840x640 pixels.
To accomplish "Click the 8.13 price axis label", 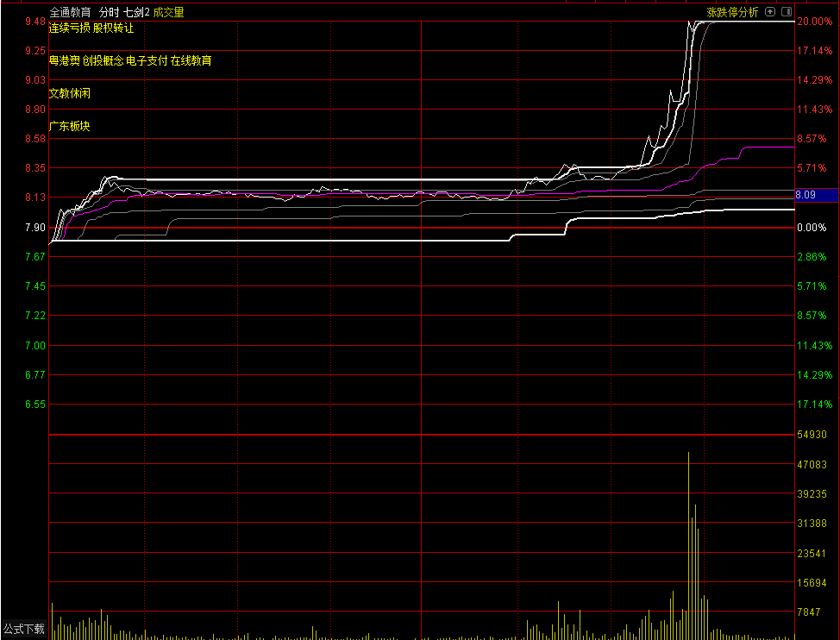I will click(x=35, y=198).
